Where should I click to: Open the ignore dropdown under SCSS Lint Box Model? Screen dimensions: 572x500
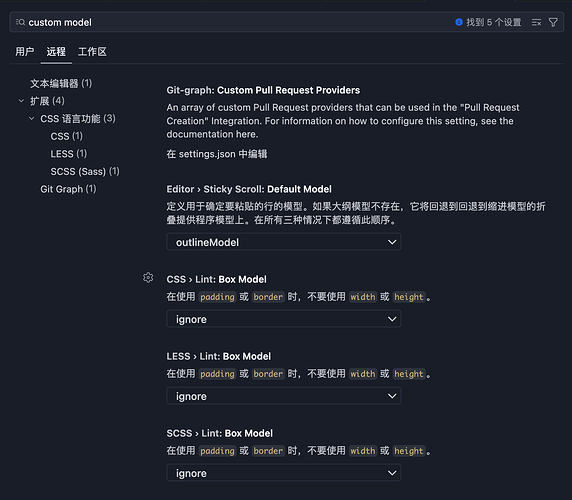pyautogui.click(x=284, y=473)
